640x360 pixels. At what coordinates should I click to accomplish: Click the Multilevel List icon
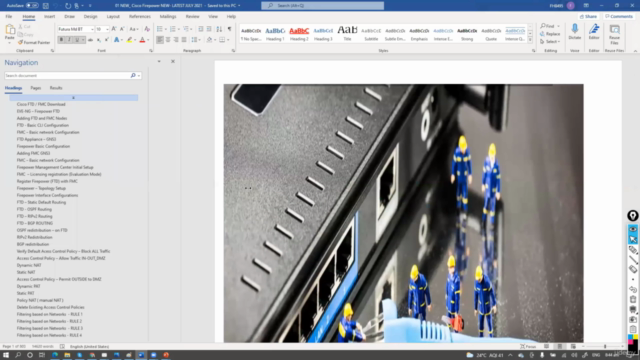[186, 29]
